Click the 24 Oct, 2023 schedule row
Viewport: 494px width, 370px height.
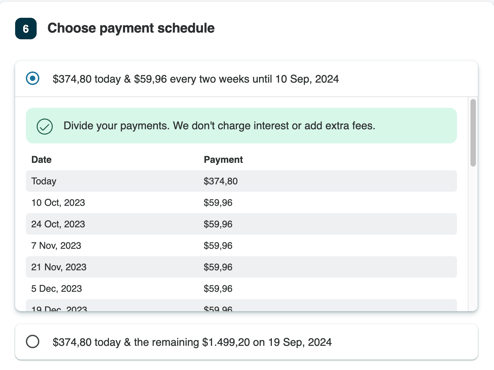(241, 224)
